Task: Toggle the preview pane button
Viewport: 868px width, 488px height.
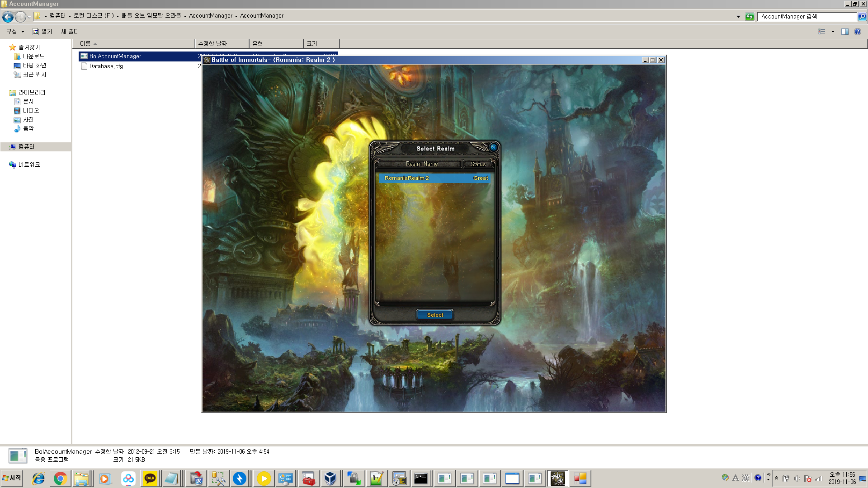Action: point(844,32)
